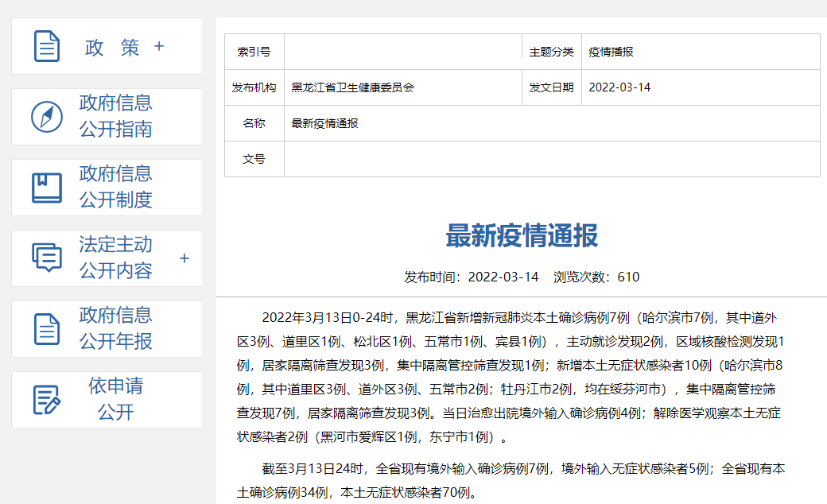This screenshot has height=504, width=827.
Task: Click the 发文日期 value 2022-03-14
Action: click(x=619, y=87)
